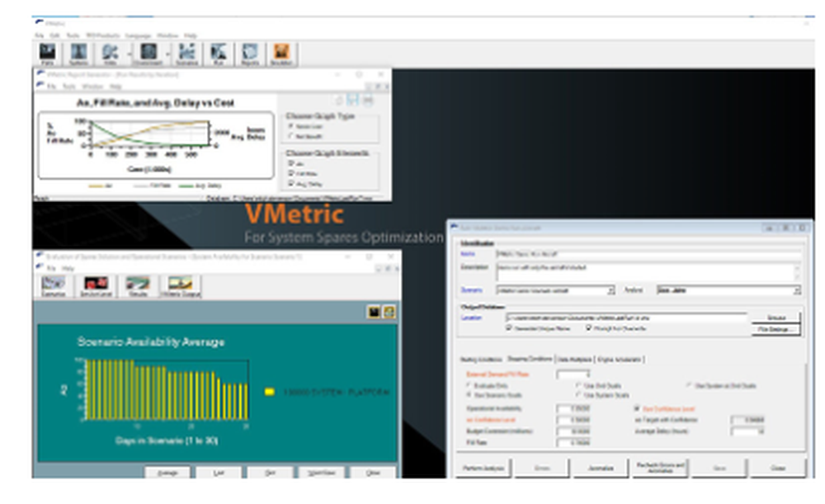Click the Run tool in main toolbar
The width and height of the screenshot is (825, 504).
219,54
